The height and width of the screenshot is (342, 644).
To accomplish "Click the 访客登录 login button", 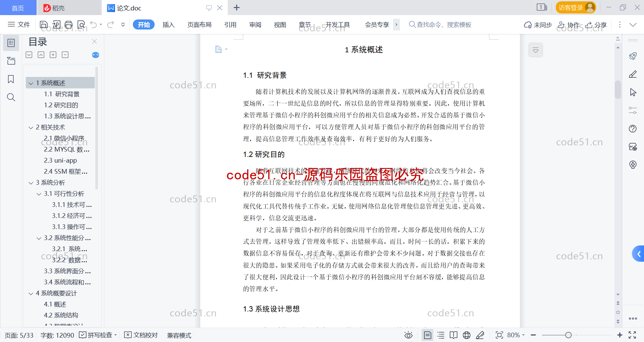I will (x=576, y=7).
